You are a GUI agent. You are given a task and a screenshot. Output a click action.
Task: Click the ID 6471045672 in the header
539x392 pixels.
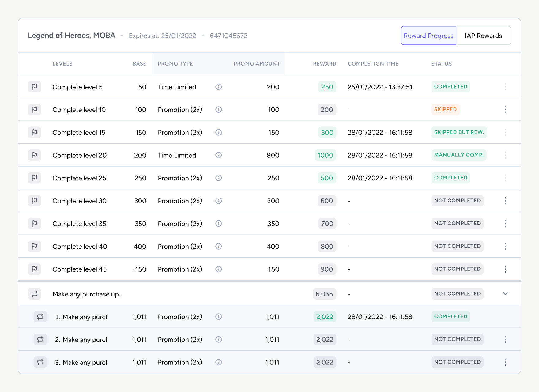point(228,36)
